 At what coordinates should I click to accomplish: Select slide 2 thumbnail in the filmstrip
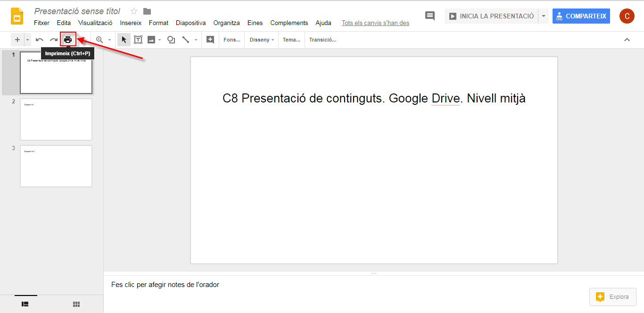56,119
